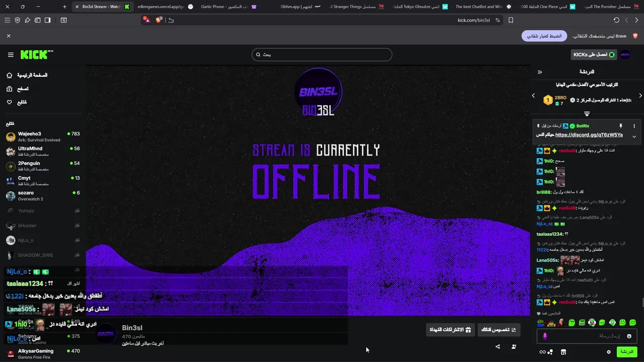Open the Kick hamburger menu beside the logo
The height and width of the screenshot is (362, 644).
point(11,54)
